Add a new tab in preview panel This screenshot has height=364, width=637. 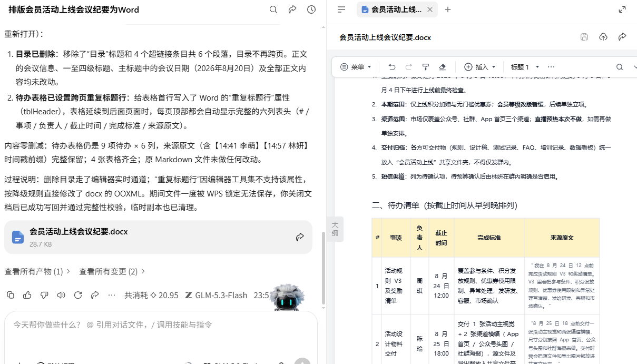(448, 9)
